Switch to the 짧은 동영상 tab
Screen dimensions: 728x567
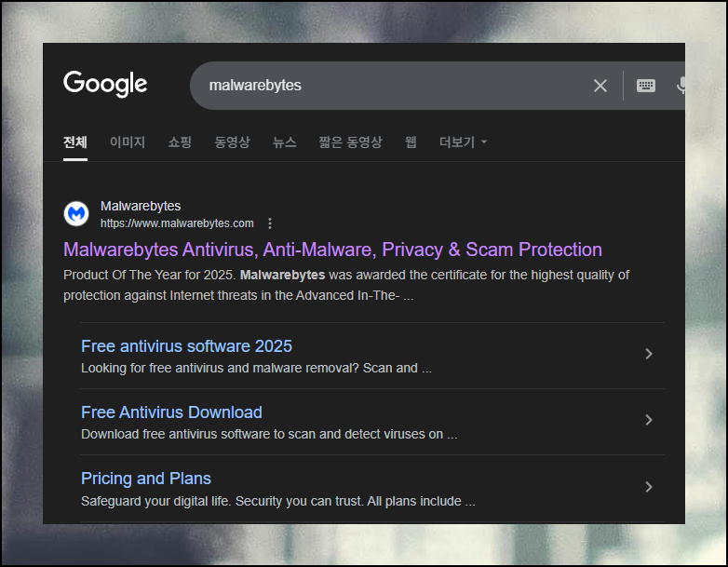click(x=351, y=142)
